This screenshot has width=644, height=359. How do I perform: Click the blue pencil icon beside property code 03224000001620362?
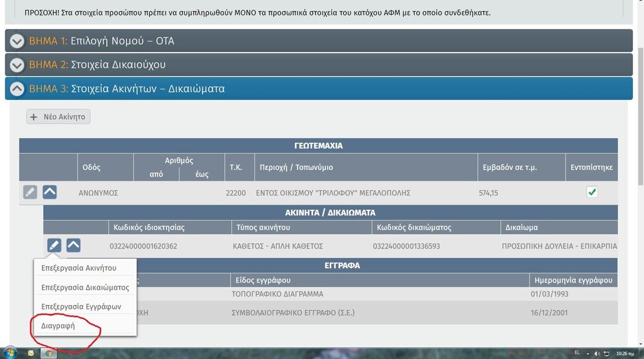point(54,245)
